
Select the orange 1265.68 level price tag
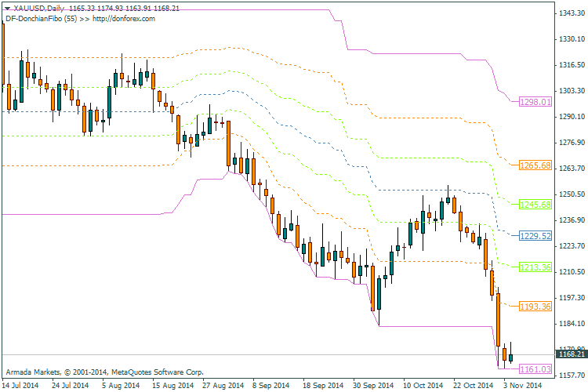(x=536, y=165)
